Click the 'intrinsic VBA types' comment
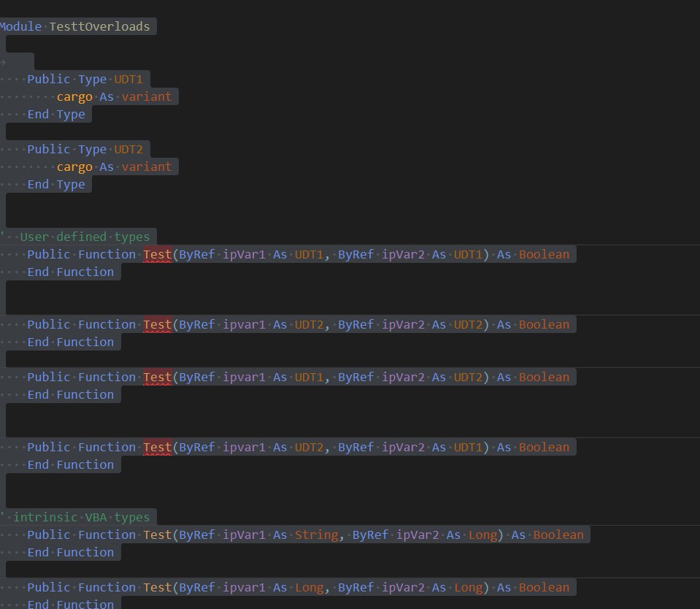700x609 pixels. click(73, 517)
